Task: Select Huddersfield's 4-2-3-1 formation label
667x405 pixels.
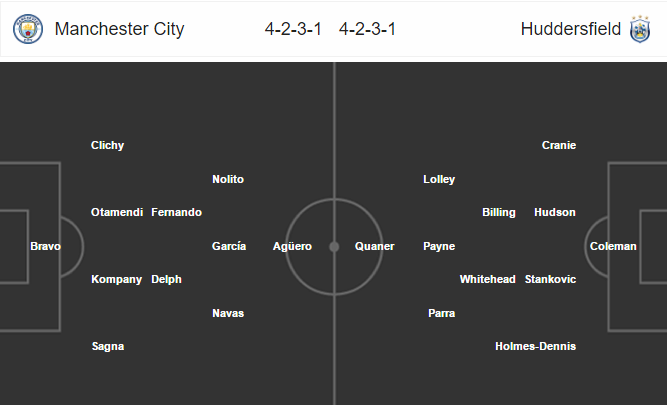Action: [x=368, y=29]
